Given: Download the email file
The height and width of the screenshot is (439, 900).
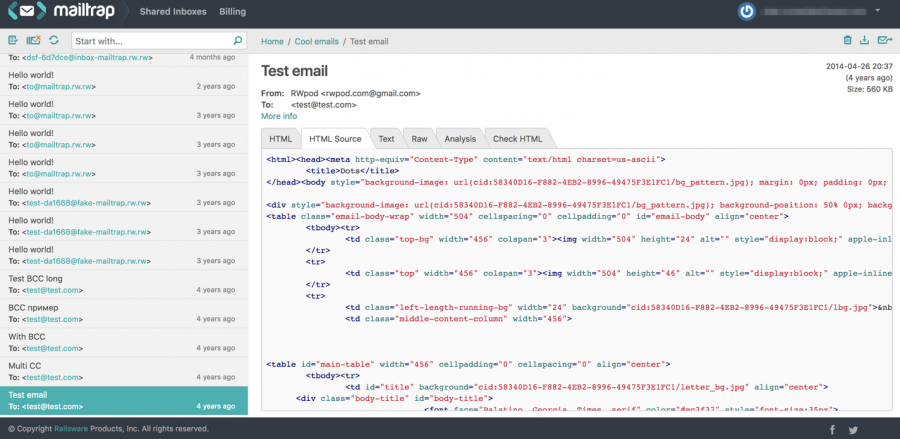Looking at the screenshot, I should click(x=864, y=40).
